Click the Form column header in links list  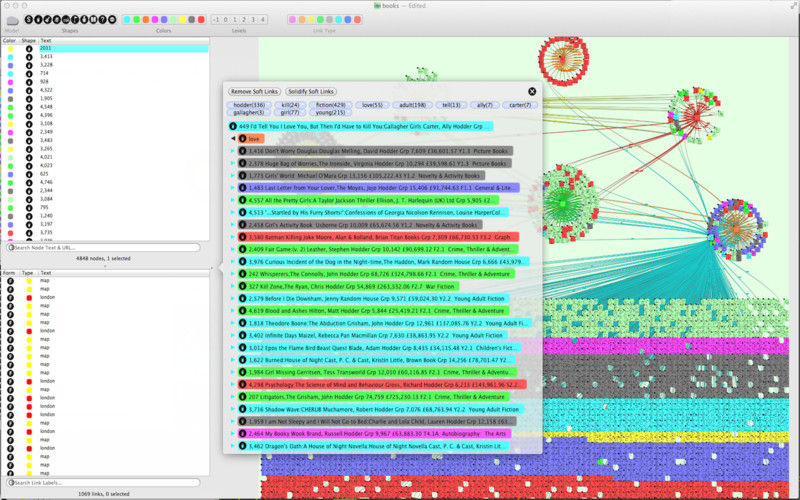10,273
